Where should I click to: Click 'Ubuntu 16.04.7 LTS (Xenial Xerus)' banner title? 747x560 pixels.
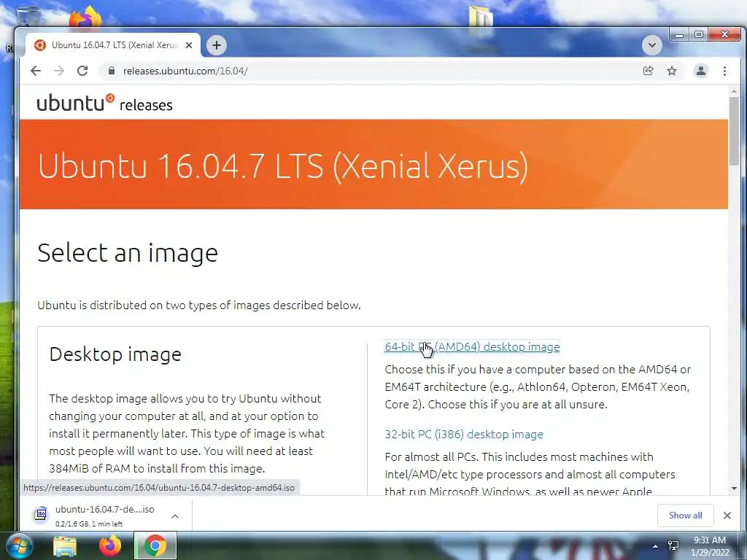point(283,166)
